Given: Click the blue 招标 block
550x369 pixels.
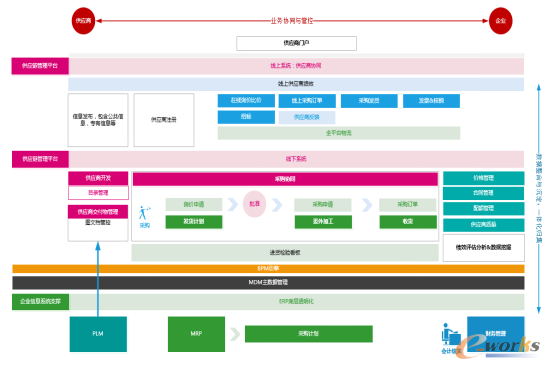Looking at the screenshot, I should coord(246,117).
